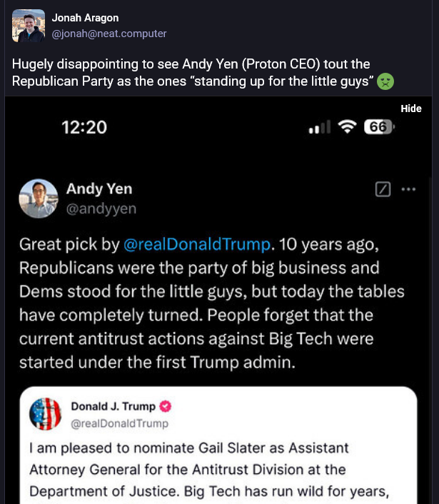Open the three-dot more options menu
This screenshot has height=504, width=439.
[x=408, y=189]
